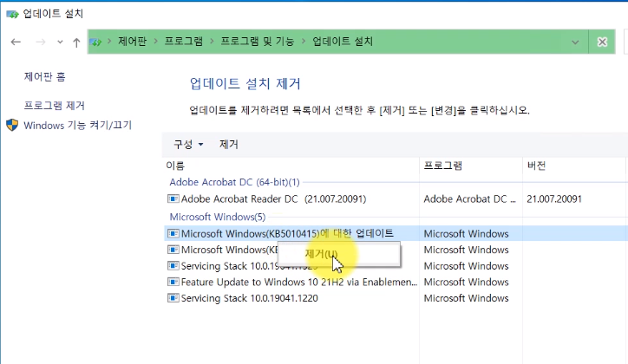
Task: Go up one folder level
Action: click(x=76, y=42)
